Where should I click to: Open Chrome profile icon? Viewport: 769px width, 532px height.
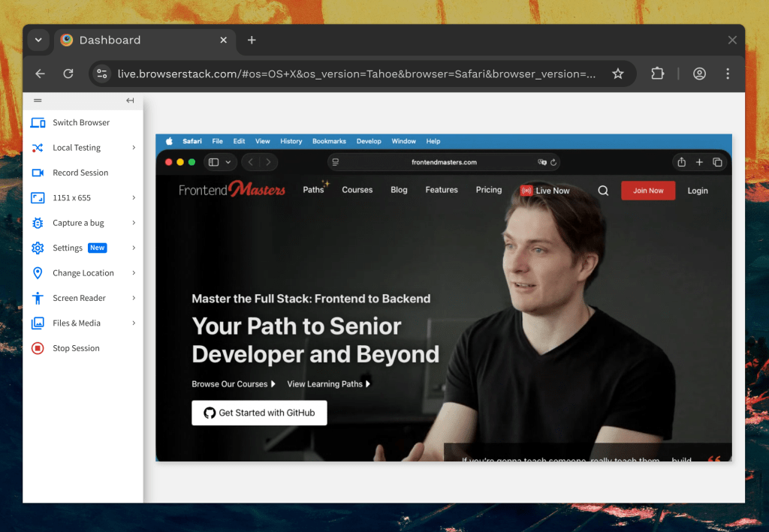tap(699, 74)
